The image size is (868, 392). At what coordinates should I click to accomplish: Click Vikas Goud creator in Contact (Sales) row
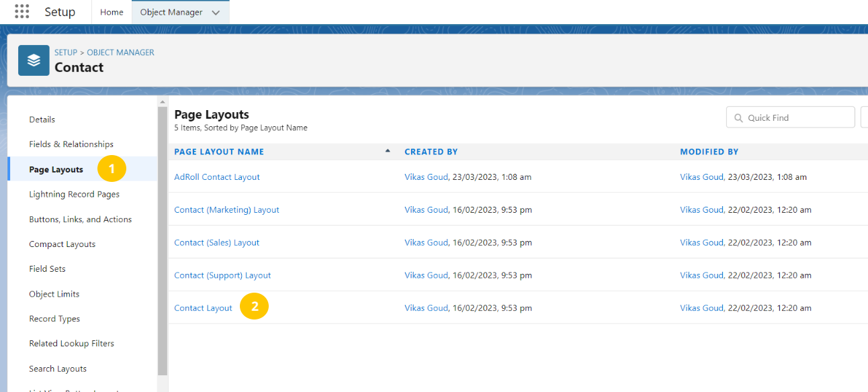click(426, 243)
